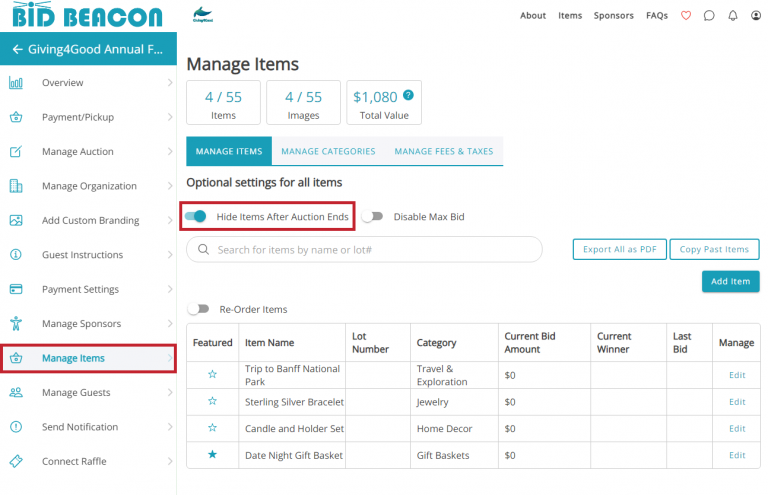Click the Payment Settings card icon
Image resolution: width=768 pixels, height=495 pixels.
pos(16,289)
